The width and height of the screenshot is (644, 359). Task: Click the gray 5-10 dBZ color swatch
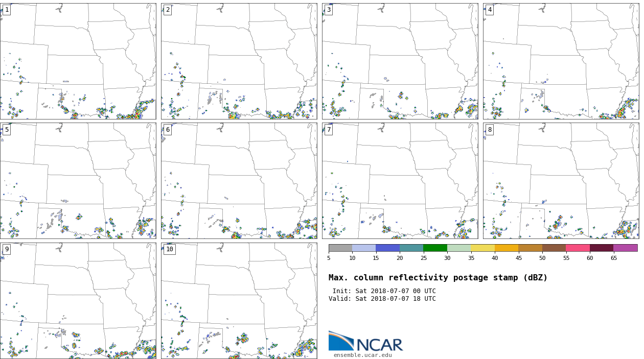tap(340, 248)
